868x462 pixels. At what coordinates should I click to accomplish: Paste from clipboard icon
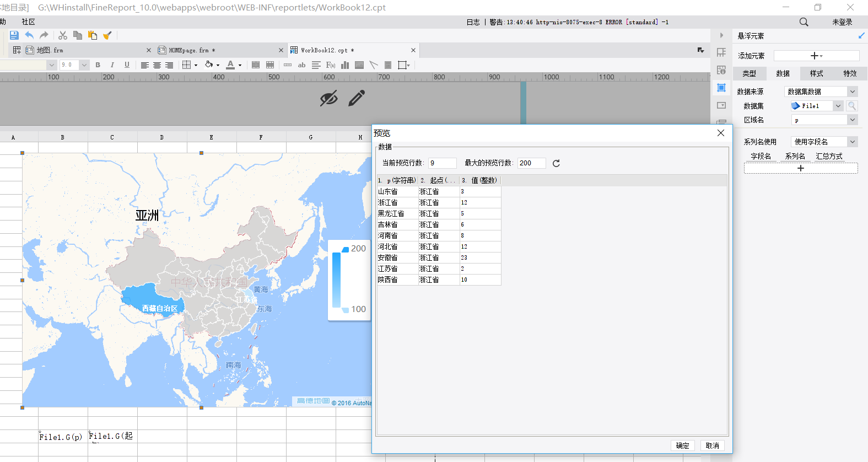click(x=93, y=35)
